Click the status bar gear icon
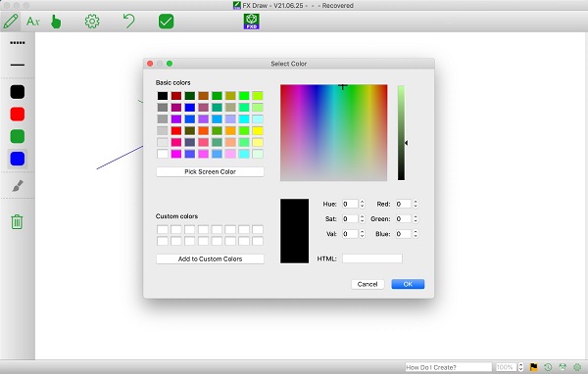 click(577, 367)
